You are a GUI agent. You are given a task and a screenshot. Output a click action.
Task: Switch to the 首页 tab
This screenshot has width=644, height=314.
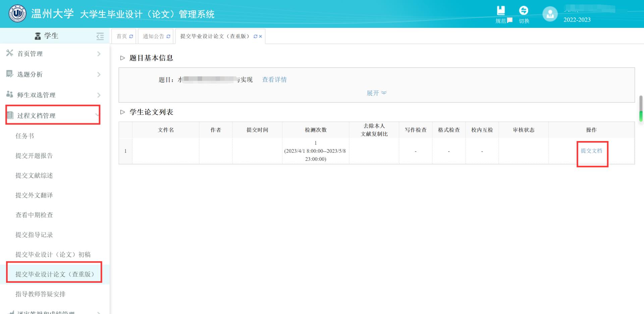point(122,37)
